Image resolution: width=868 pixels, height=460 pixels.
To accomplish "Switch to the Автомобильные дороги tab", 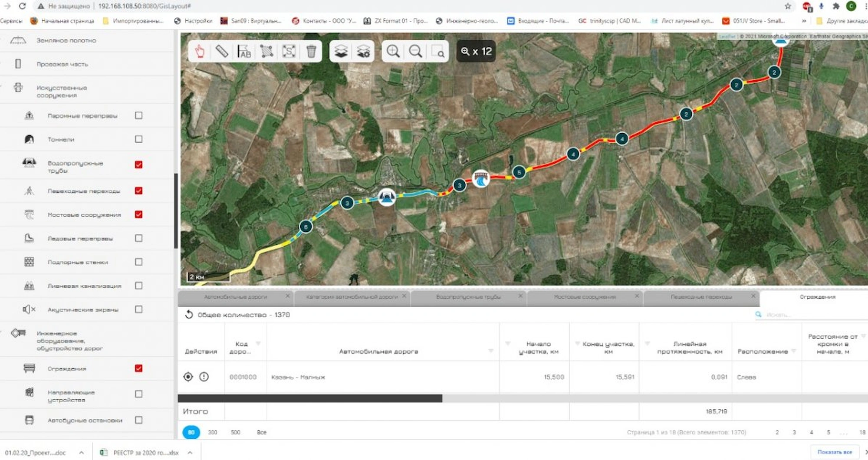I will coord(236,297).
